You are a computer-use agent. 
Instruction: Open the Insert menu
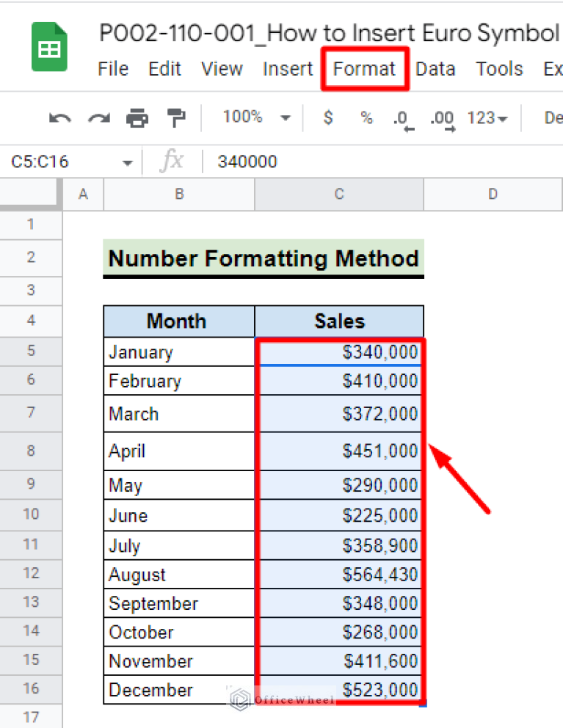click(288, 68)
